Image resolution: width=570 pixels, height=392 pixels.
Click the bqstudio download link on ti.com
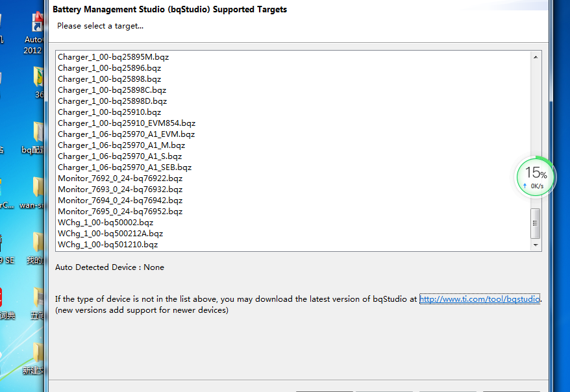tap(479, 299)
